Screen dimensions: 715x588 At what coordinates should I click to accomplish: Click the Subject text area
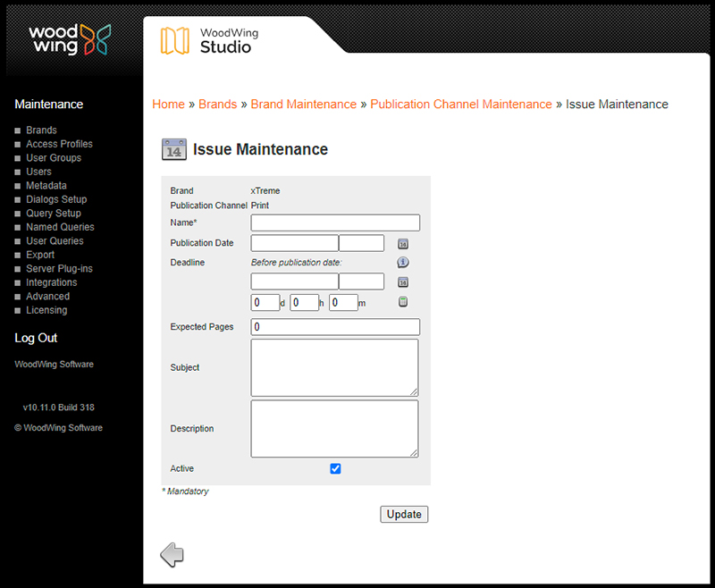(334, 367)
